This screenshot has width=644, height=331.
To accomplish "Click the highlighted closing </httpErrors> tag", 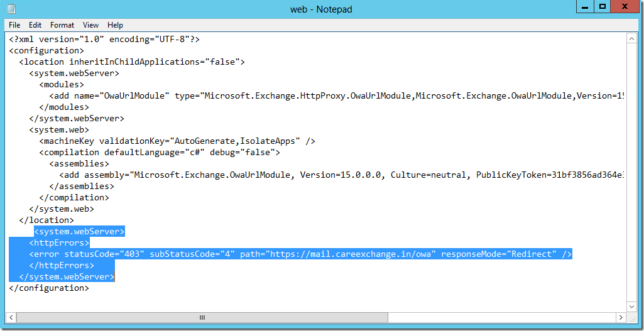I will point(62,265).
